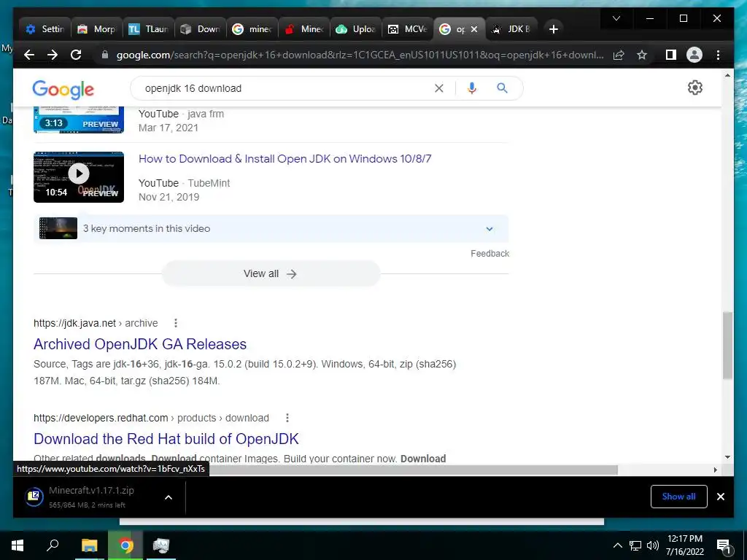
Task: Open the tab search dropdown
Action: pyautogui.click(x=616, y=18)
